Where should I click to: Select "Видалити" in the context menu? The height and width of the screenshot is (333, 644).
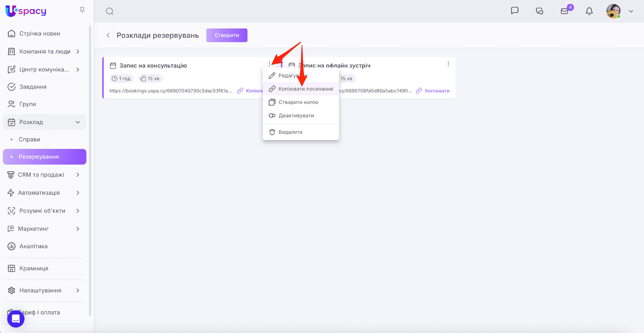tap(290, 132)
